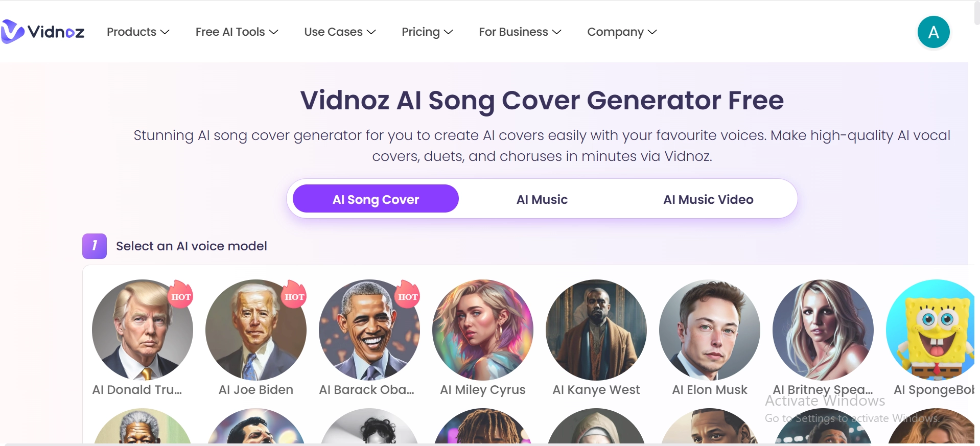Open the For Business dropdown
Viewport: 980px width, 446px height.
[519, 32]
